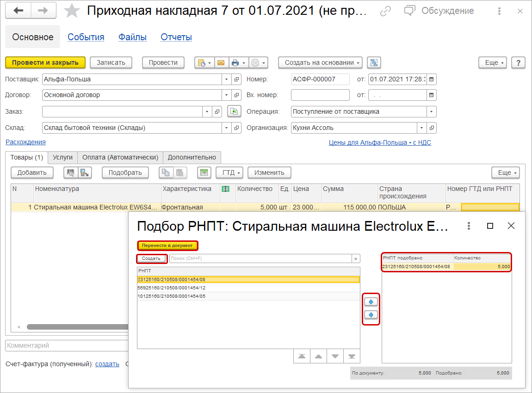Expand the Договор dropdown list

(x=226, y=95)
